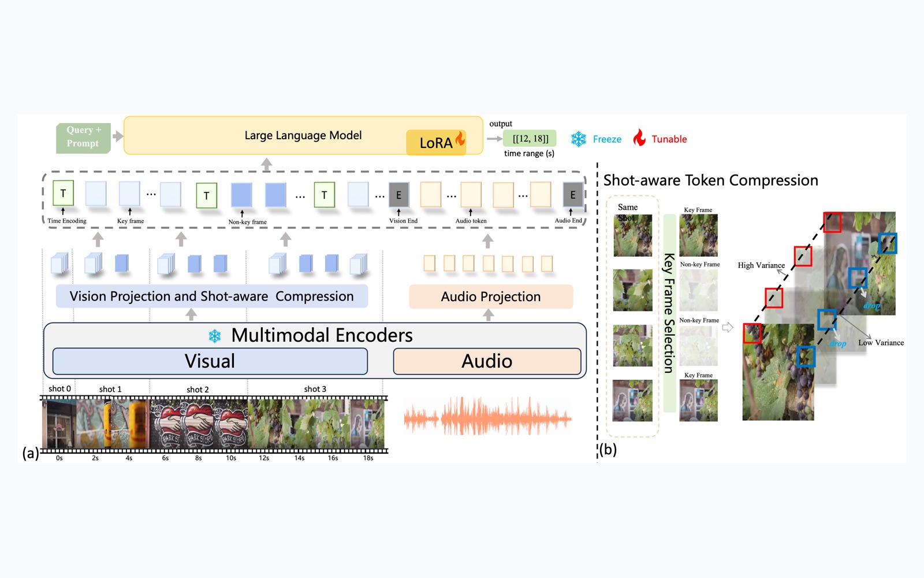Click the Freeze legend text
The image size is (924, 578).
pyautogui.click(x=608, y=139)
